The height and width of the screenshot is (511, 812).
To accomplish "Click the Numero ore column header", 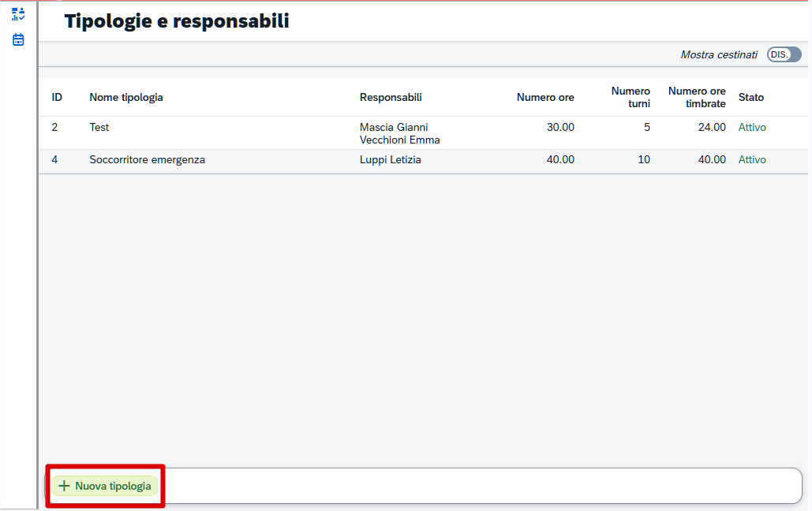I will click(x=545, y=98).
